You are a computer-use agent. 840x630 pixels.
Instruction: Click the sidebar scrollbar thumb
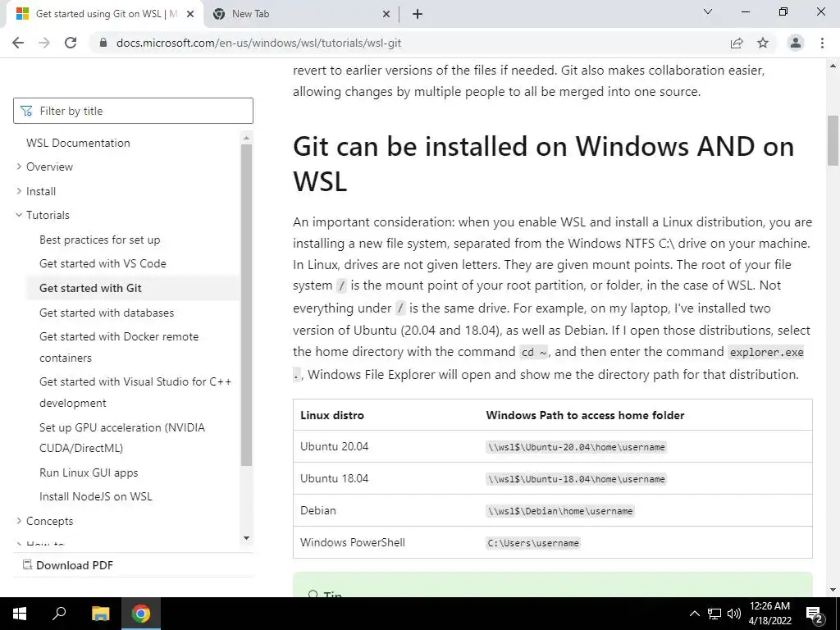(x=246, y=305)
